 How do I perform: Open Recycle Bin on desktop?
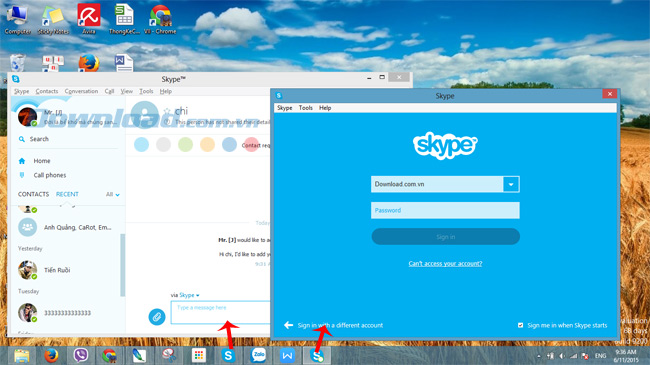click(x=17, y=63)
